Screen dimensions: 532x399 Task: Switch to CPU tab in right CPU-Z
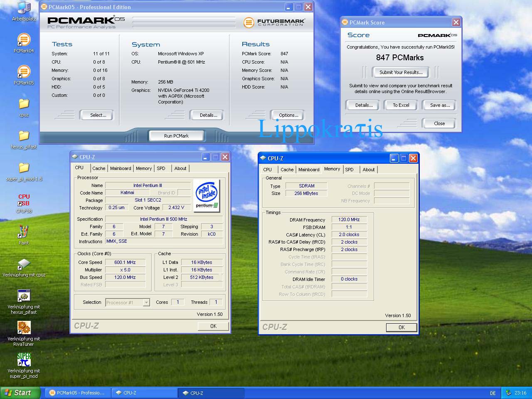click(x=268, y=170)
